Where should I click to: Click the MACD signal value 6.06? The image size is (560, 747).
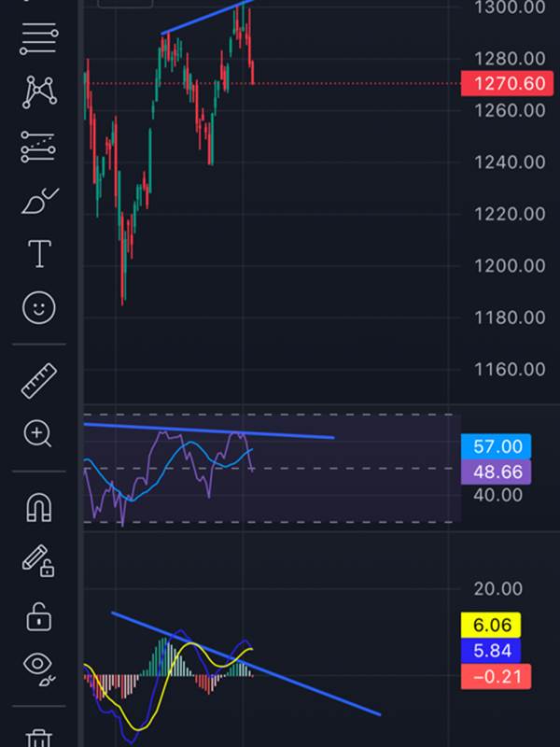tap(491, 625)
